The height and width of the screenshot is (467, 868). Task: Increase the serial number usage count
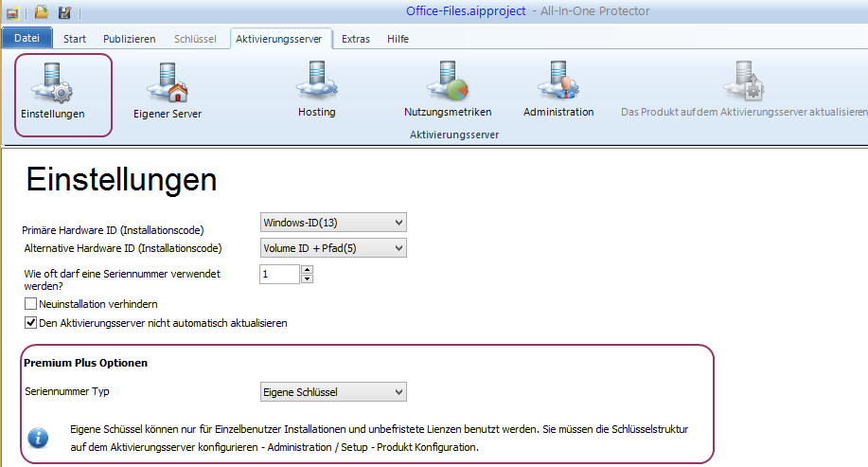pyautogui.click(x=307, y=270)
